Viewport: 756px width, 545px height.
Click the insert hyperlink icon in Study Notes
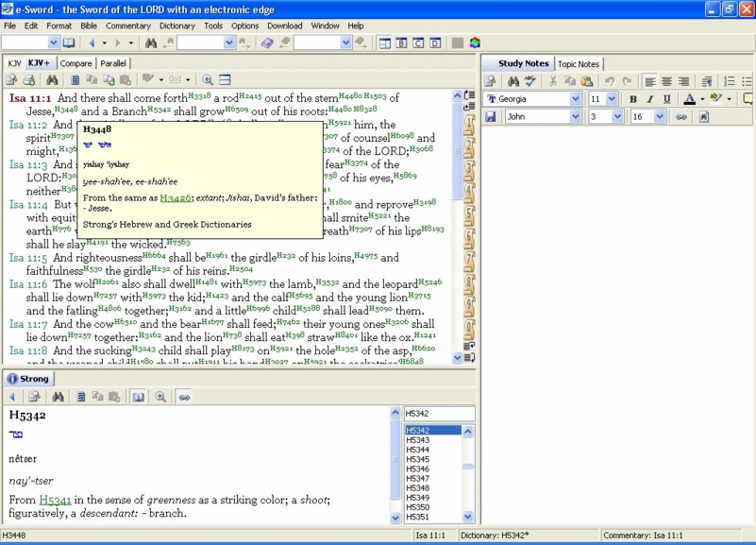tap(680, 117)
